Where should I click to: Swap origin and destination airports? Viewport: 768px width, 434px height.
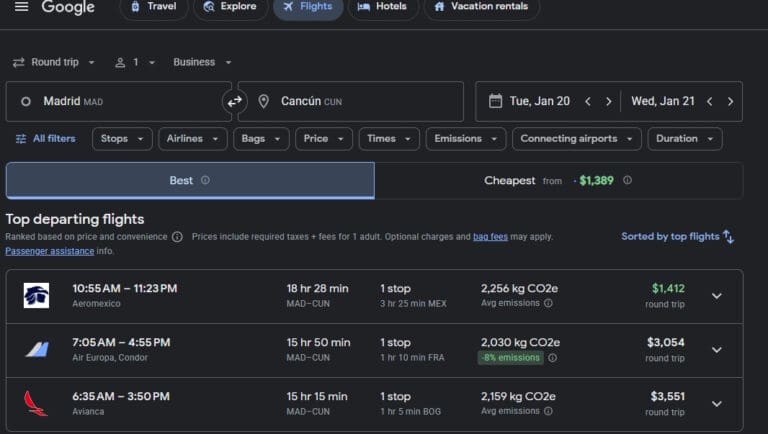click(235, 101)
